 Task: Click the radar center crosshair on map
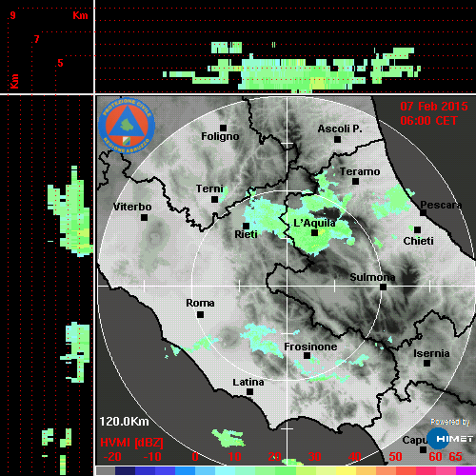288,286
